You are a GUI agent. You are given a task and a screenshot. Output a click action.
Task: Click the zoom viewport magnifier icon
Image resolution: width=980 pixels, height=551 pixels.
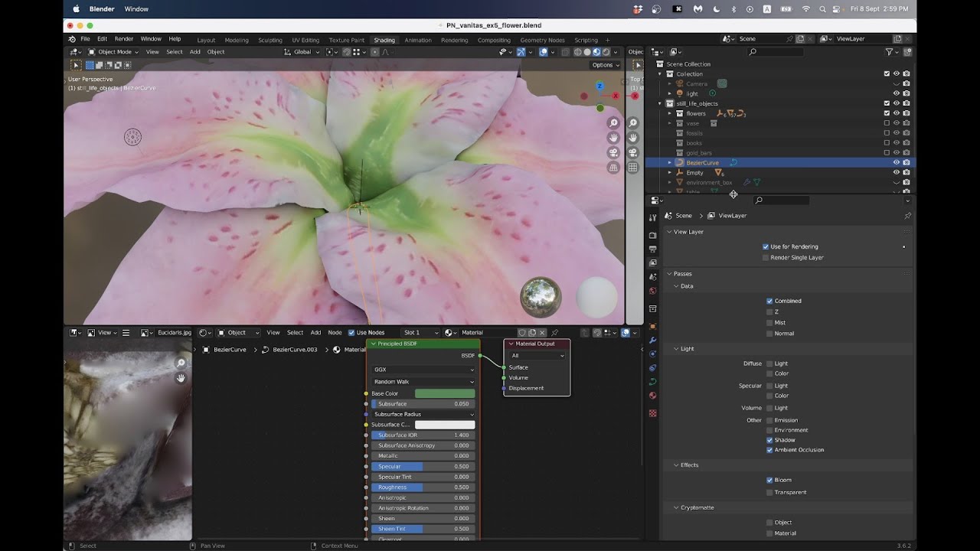tap(613, 123)
